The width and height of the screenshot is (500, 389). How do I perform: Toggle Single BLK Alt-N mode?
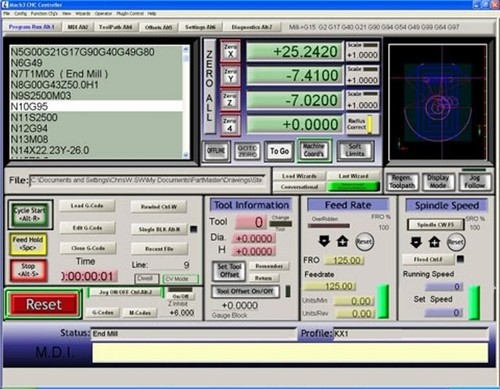pyautogui.click(x=159, y=229)
